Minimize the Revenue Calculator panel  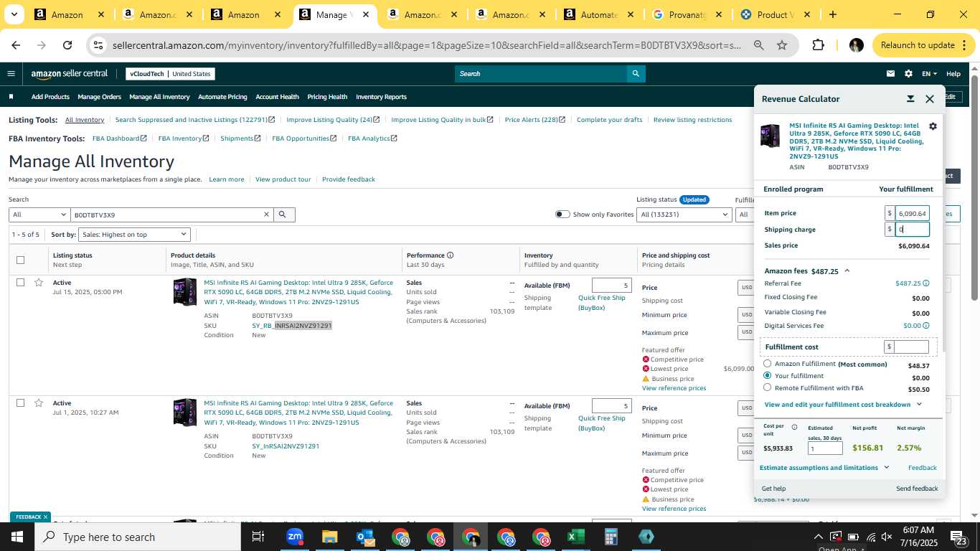[x=910, y=99]
